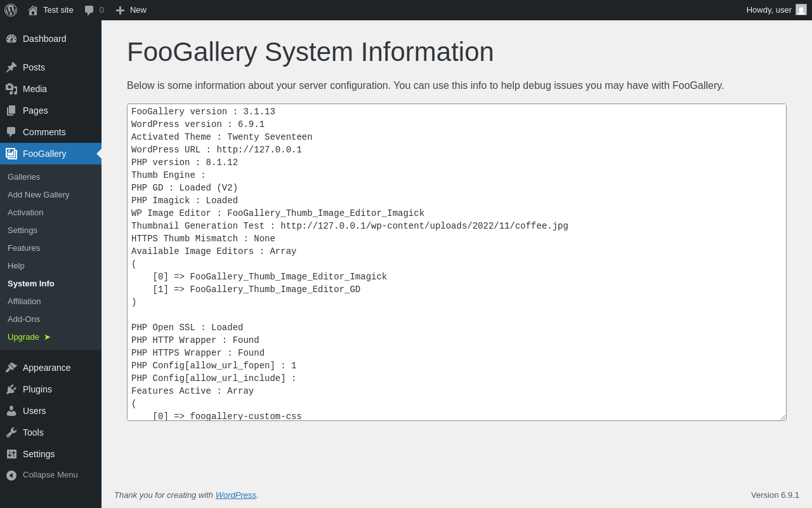
Task: Click the Collapse Menu arrow icon
Action: (x=11, y=475)
